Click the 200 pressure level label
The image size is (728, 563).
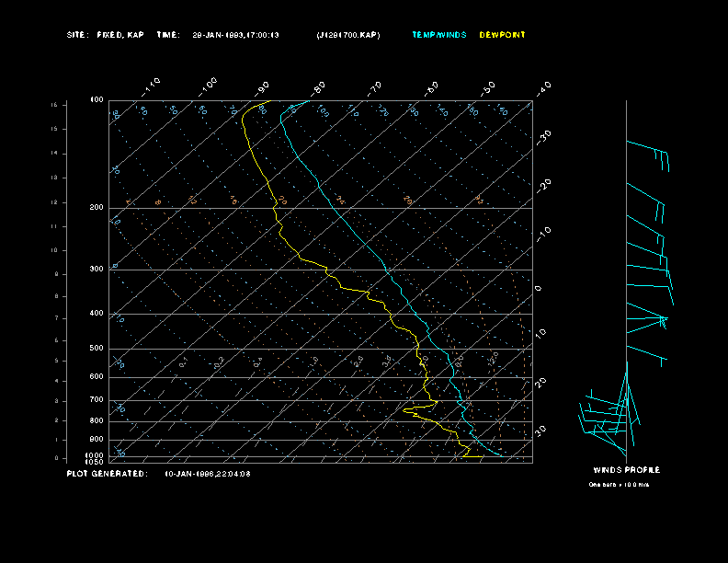click(97, 208)
